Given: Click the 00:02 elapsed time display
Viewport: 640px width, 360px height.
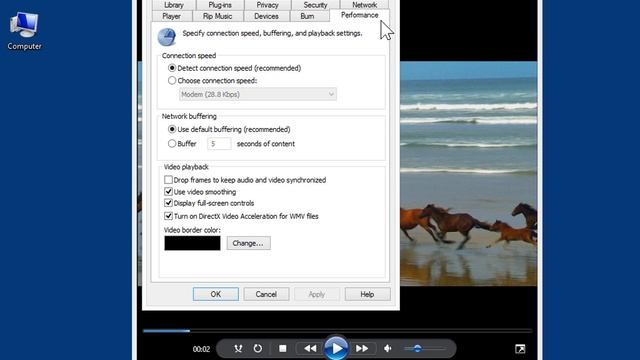Looking at the screenshot, I should [x=201, y=349].
